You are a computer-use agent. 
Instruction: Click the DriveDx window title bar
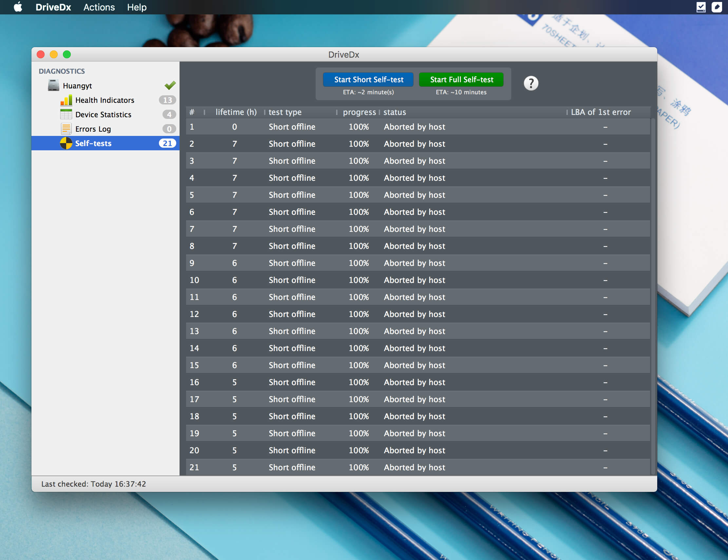(x=344, y=54)
